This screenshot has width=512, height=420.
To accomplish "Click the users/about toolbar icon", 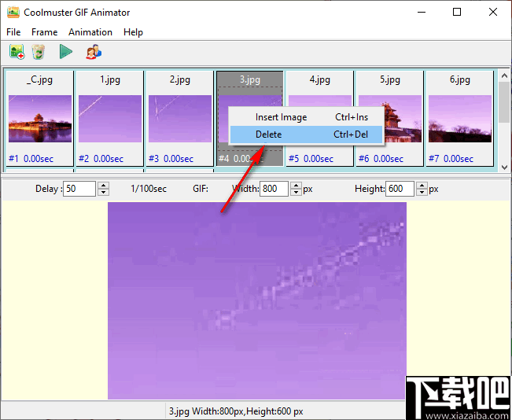I will (94, 52).
